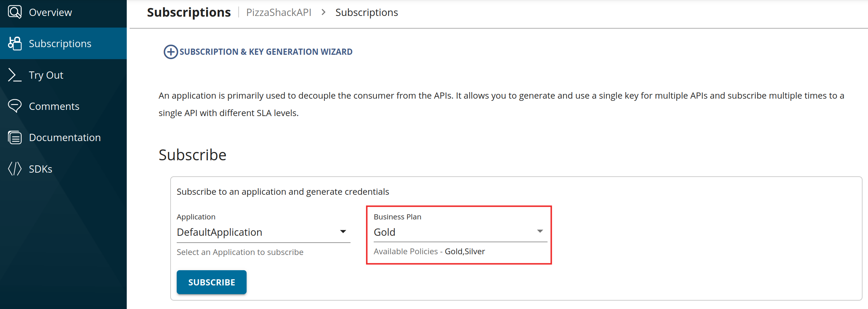
Task: Click the SDKs code brackets icon
Action: (x=15, y=169)
